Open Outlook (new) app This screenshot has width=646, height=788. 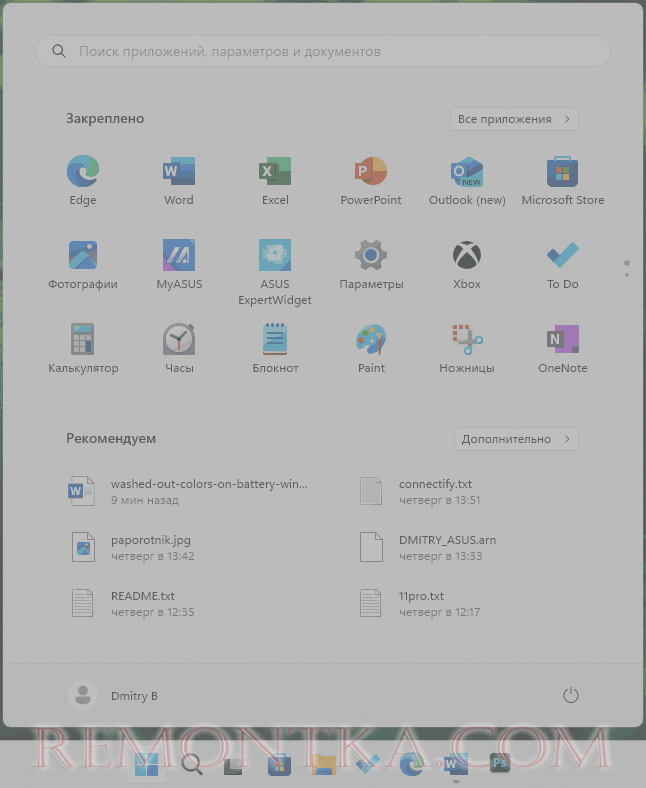pyautogui.click(x=467, y=180)
